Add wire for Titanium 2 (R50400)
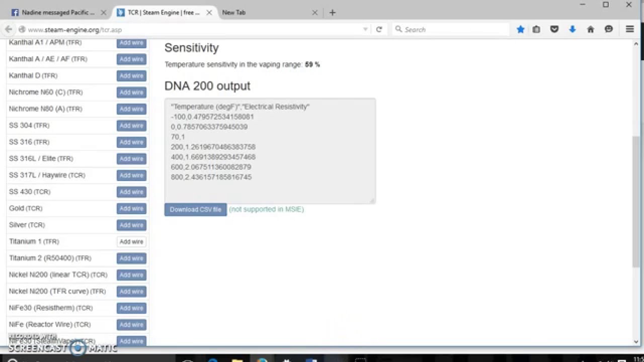Viewport: 644px width, 362px height. click(x=131, y=258)
